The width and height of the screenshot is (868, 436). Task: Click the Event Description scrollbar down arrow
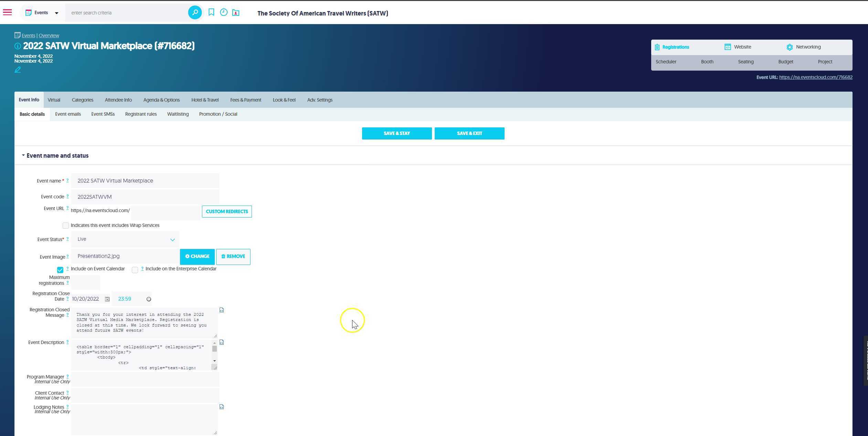(215, 361)
